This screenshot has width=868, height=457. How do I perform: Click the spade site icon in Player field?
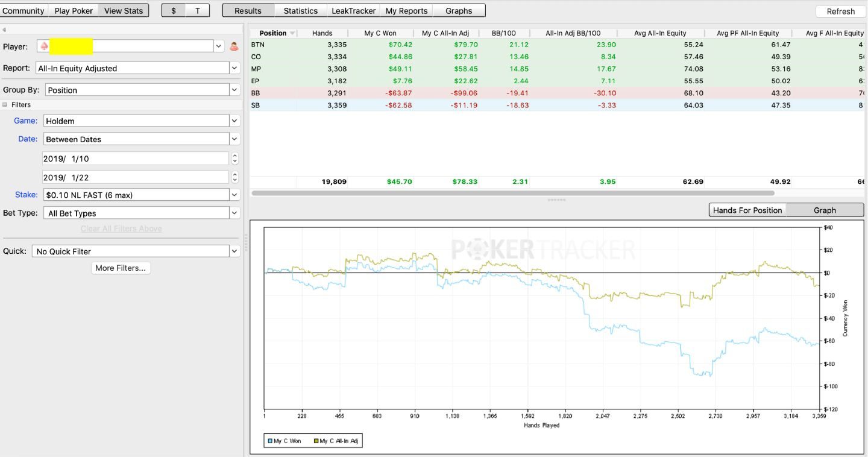click(x=44, y=46)
